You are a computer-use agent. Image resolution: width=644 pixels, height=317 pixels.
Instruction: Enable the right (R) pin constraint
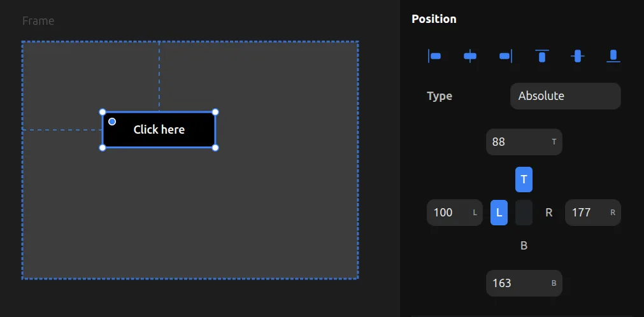pos(548,213)
